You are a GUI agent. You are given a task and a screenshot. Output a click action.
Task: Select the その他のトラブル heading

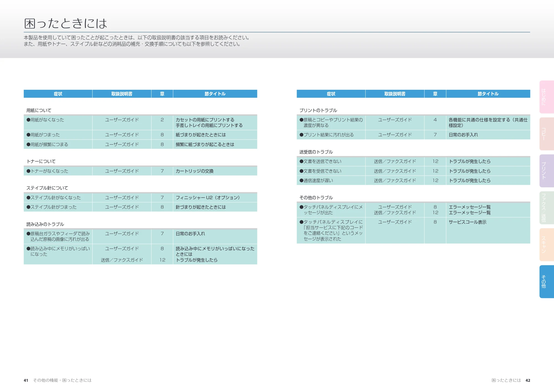coord(316,198)
